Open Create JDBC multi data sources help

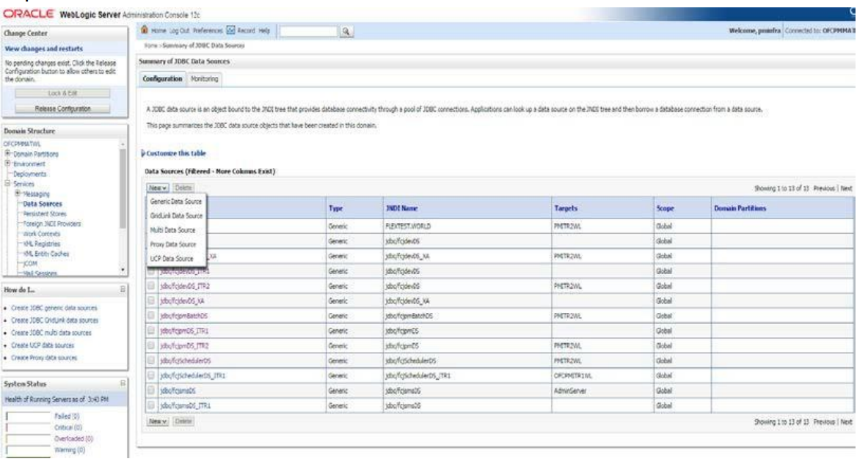[51, 333]
